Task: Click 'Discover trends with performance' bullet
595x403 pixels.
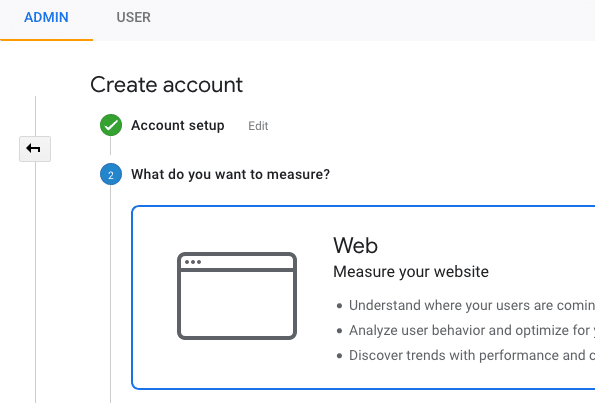Action: coord(472,355)
